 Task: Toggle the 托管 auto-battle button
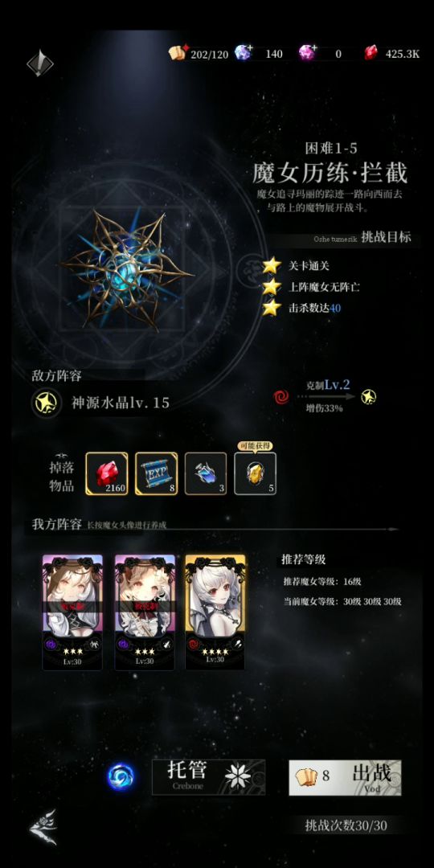point(209,777)
